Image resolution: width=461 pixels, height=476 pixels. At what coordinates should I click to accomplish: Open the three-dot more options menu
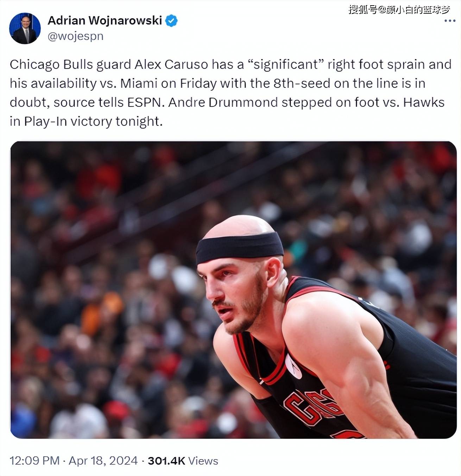click(x=449, y=21)
